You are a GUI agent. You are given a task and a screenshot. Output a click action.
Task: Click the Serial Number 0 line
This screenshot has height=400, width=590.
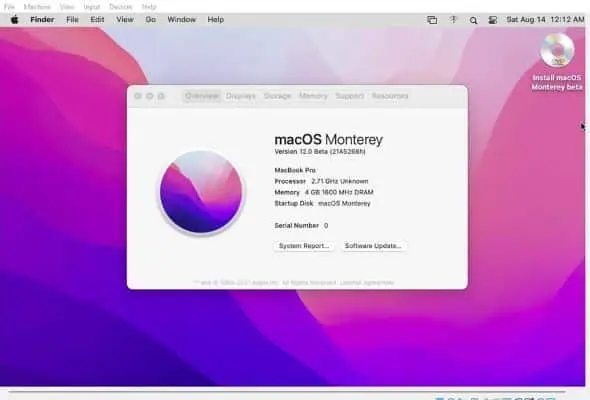pos(301,225)
